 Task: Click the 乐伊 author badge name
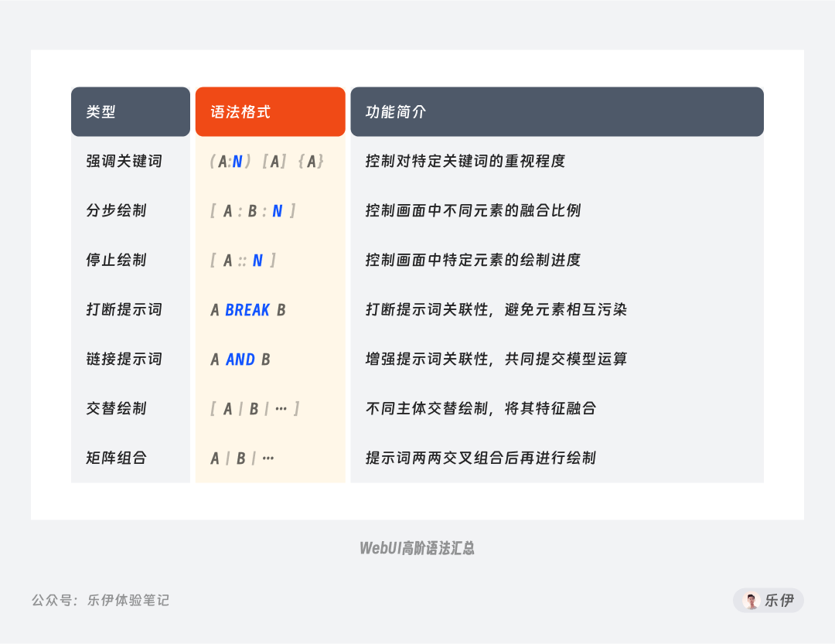pos(779,601)
